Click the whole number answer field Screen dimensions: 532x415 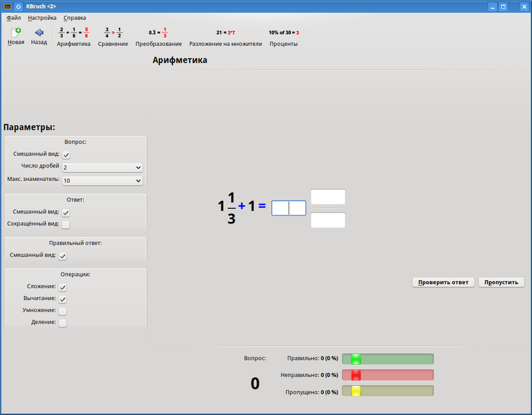tap(289, 208)
